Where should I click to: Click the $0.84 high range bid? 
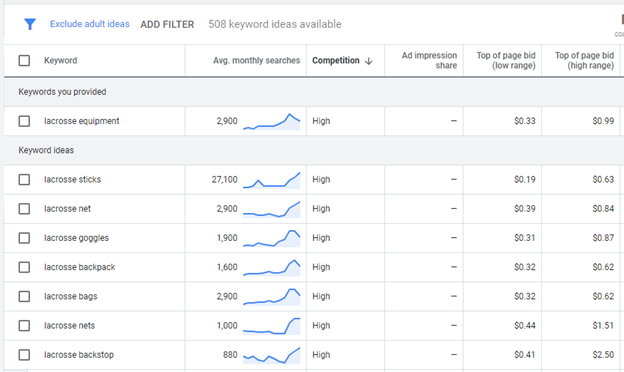tap(603, 208)
